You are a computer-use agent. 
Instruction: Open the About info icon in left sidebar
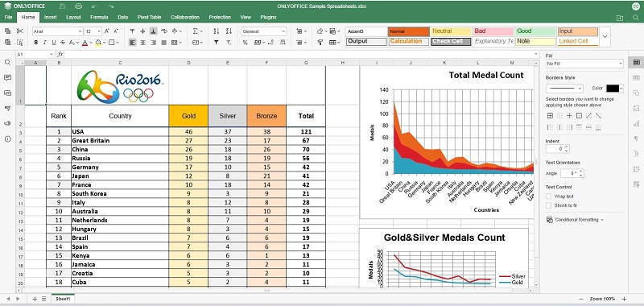pyautogui.click(x=7, y=139)
